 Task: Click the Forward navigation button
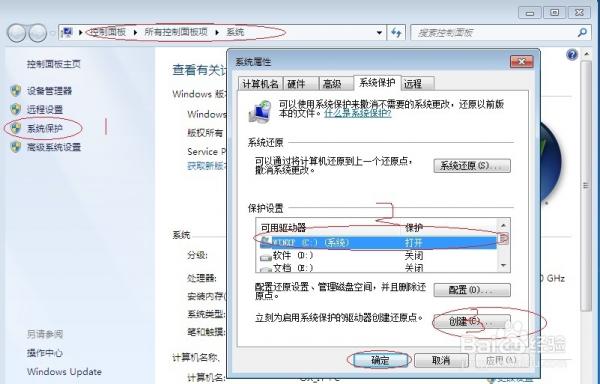[x=38, y=33]
